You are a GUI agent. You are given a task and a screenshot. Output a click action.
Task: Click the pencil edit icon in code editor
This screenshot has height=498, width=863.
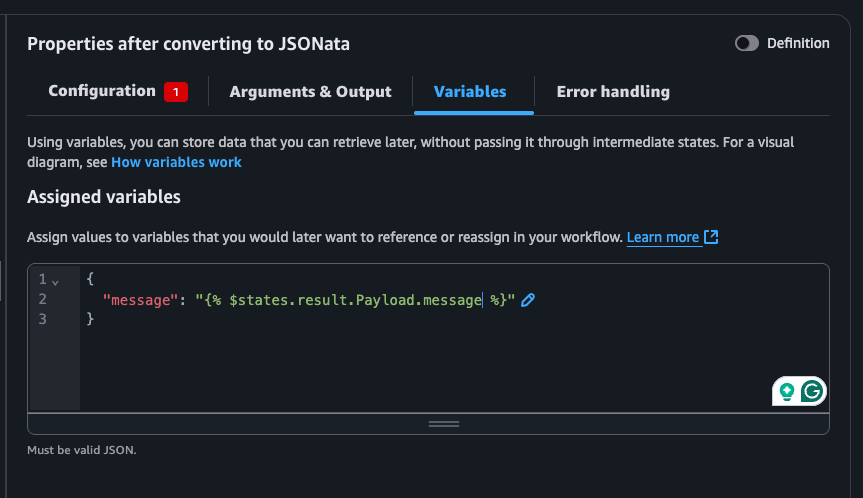(x=528, y=300)
